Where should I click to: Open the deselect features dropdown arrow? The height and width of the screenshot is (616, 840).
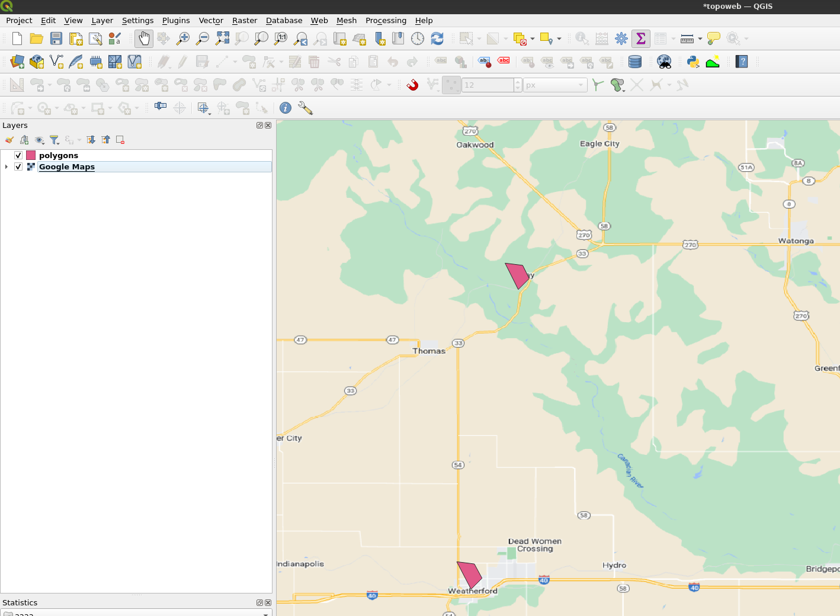click(x=533, y=38)
